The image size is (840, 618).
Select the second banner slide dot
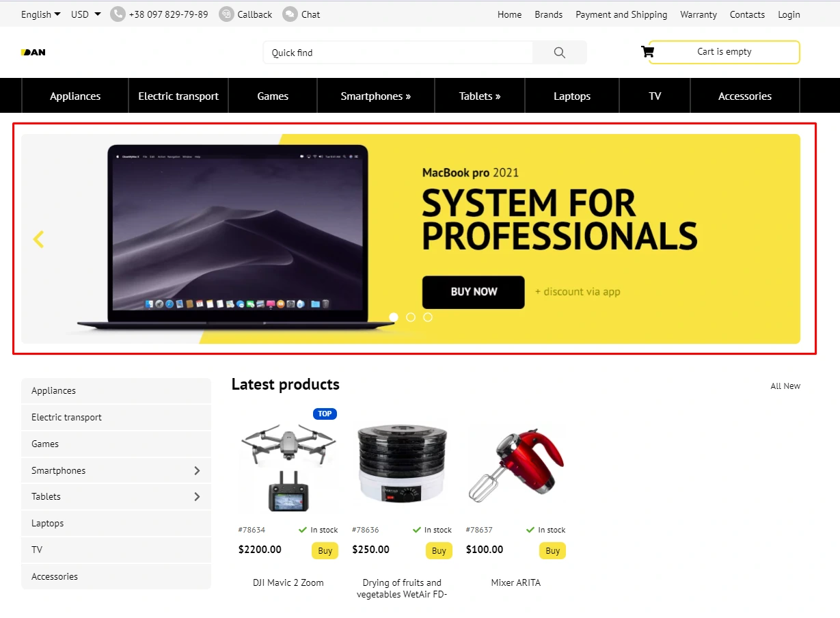tap(411, 317)
